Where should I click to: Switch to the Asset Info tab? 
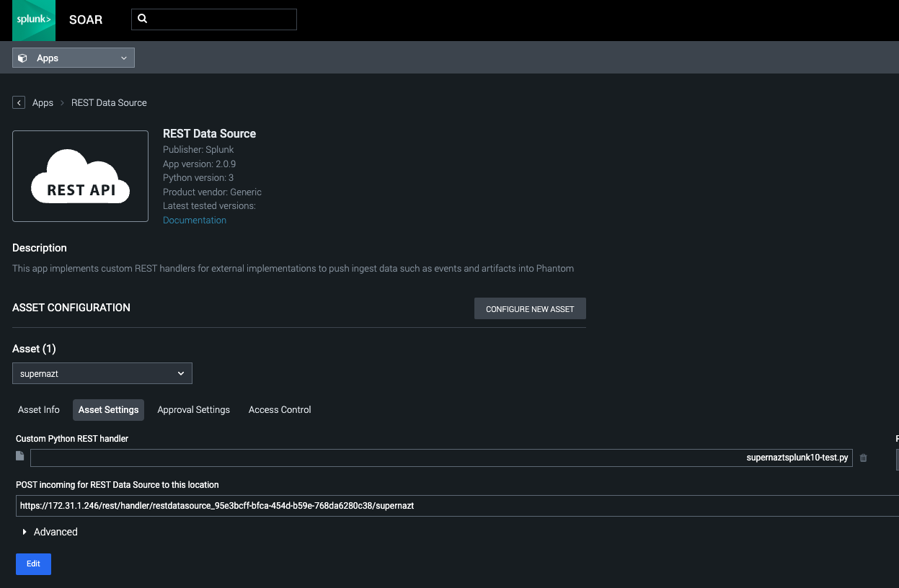38,409
